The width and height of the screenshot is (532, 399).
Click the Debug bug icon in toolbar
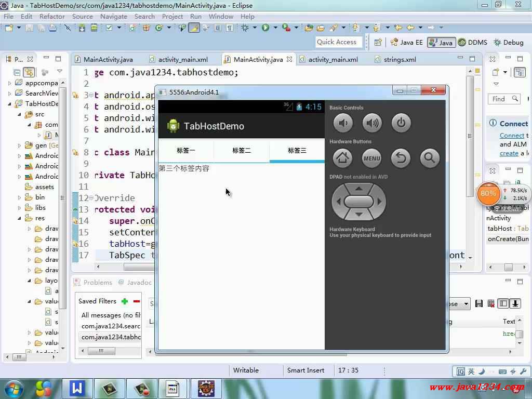[245, 28]
